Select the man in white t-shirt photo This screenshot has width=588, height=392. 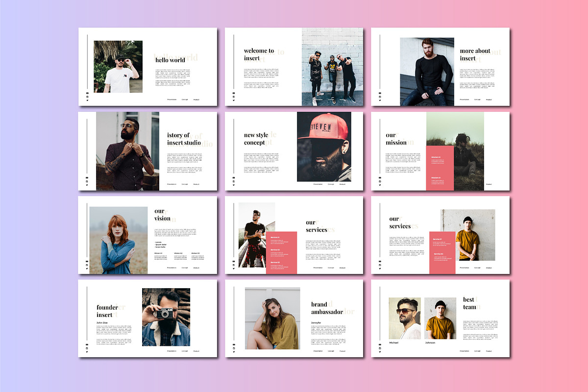118,67
